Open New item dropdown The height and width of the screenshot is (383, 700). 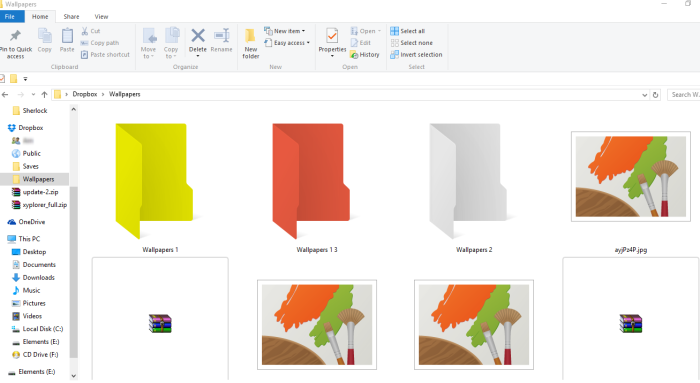tap(284, 31)
